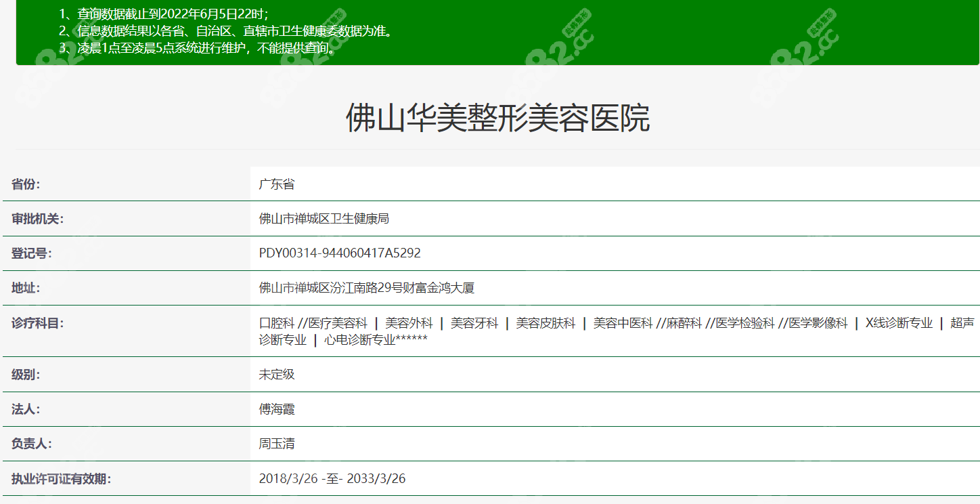Click 美容外科 in the 诊疗科目 list
The width and height of the screenshot is (980, 504).
click(409, 324)
